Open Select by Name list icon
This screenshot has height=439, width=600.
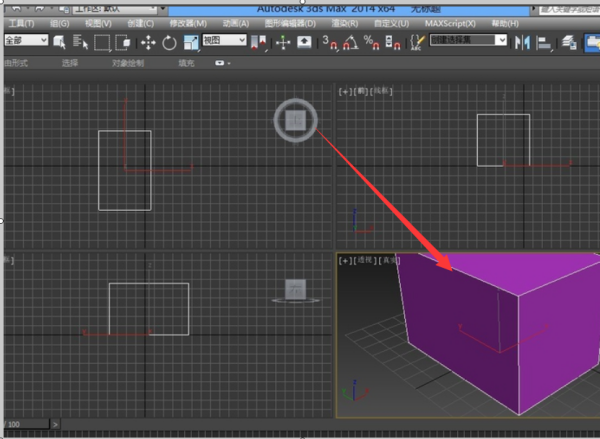pos(80,42)
